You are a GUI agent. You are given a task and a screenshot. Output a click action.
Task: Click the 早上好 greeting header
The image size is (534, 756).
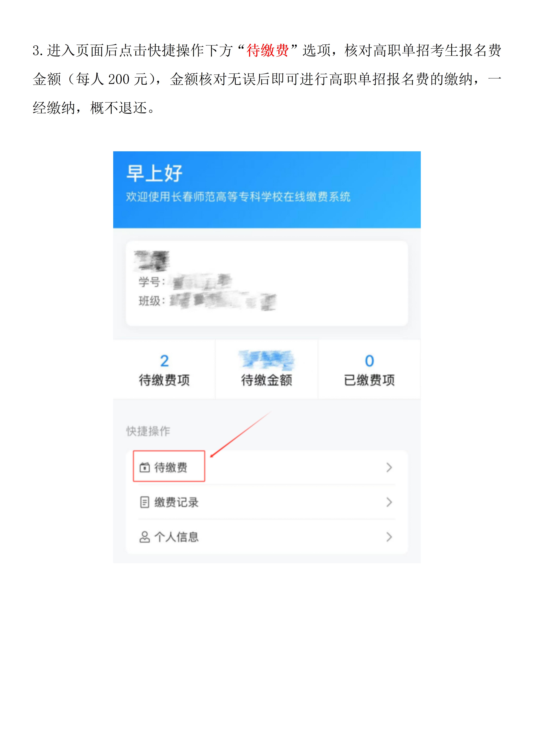click(x=154, y=173)
